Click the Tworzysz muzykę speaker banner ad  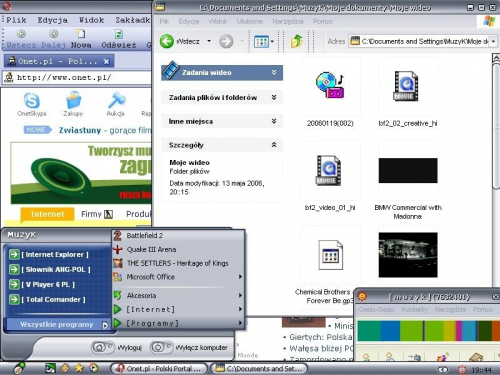(x=81, y=173)
